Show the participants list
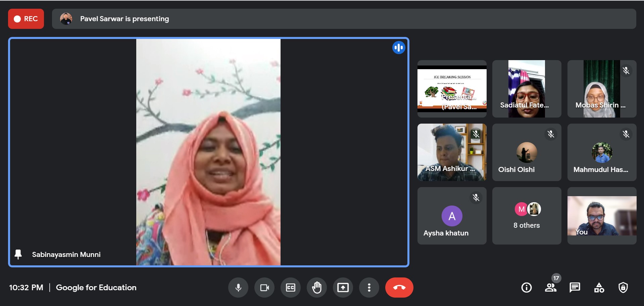This screenshot has width=644, height=306. (x=550, y=288)
